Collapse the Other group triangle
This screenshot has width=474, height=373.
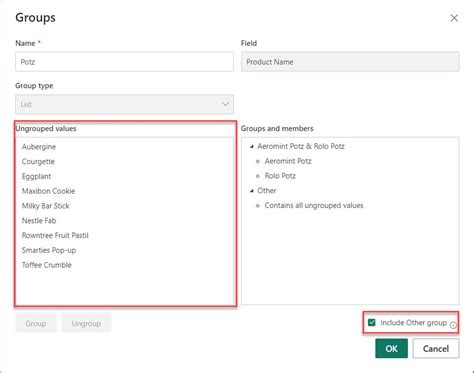tap(252, 191)
